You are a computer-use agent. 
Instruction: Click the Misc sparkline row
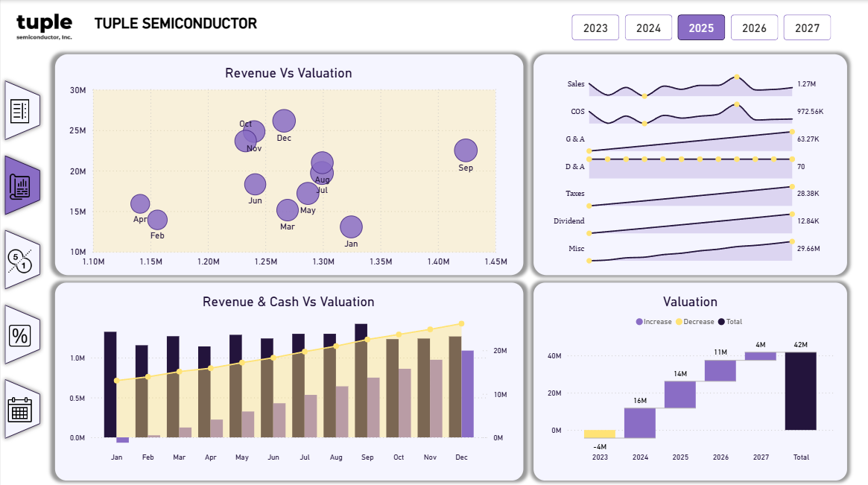point(691,251)
